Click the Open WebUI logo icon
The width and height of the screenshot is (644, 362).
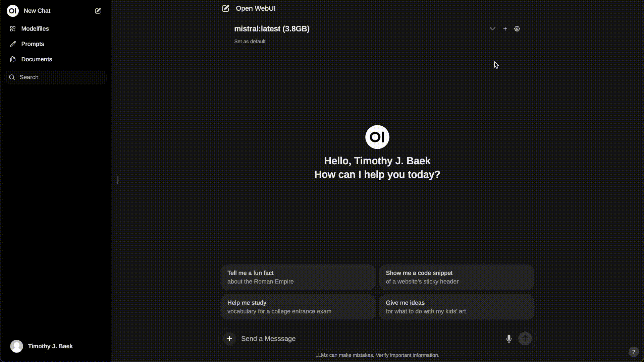(12, 11)
